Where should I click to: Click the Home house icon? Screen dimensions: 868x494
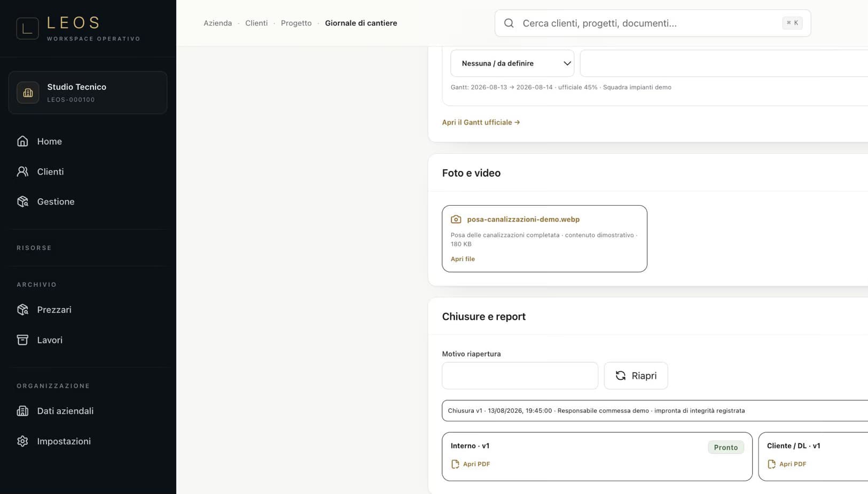point(22,141)
